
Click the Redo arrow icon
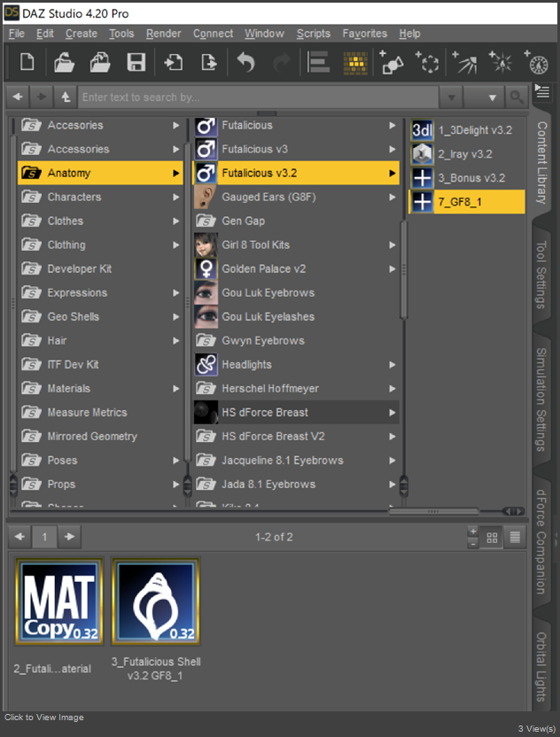pos(282,63)
